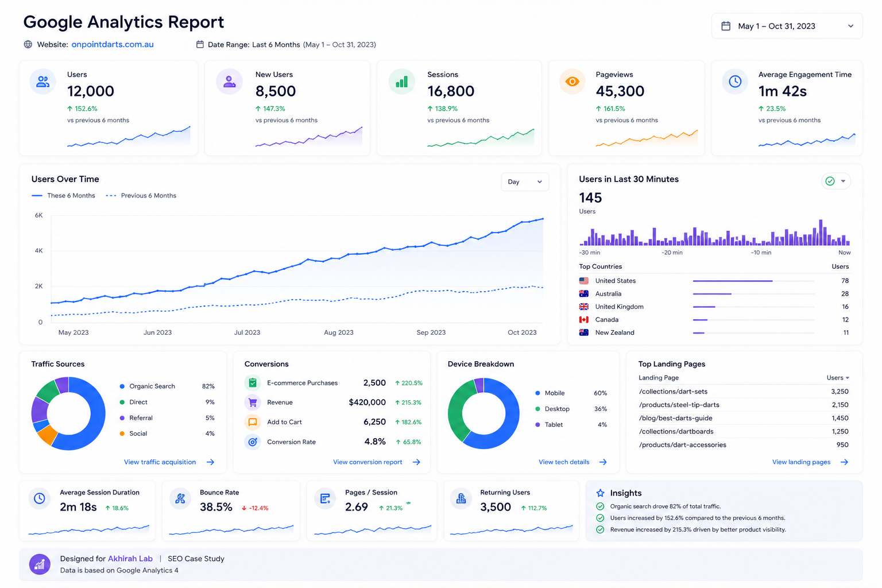Toggle the Mobile device legend entry
Screen dimensions: 882x588
[550, 393]
